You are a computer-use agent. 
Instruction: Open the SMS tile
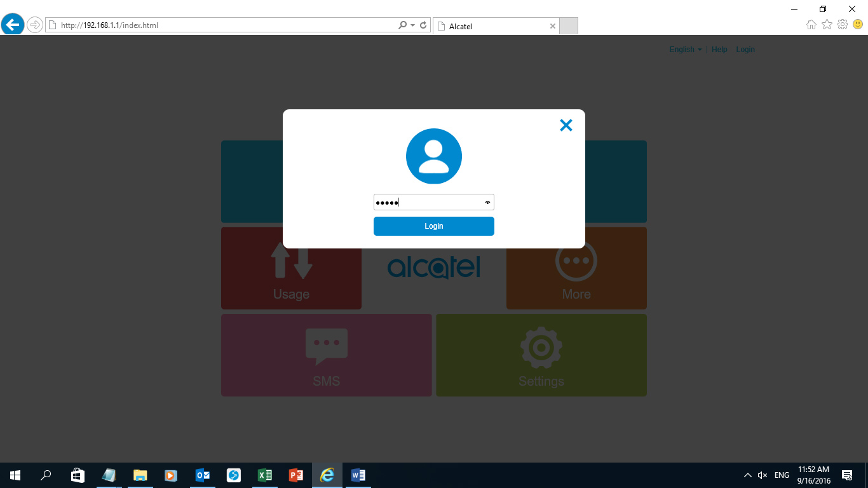click(x=327, y=355)
